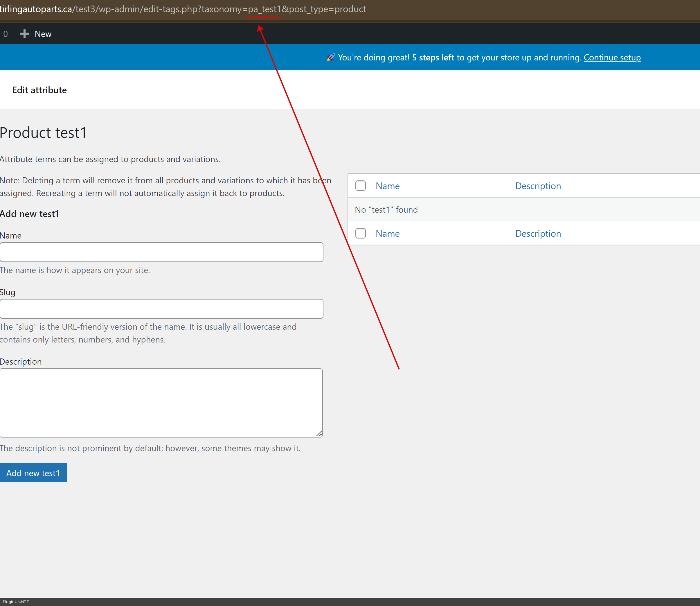Click the No "test1" found table row
This screenshot has width=700, height=606.
(386, 210)
